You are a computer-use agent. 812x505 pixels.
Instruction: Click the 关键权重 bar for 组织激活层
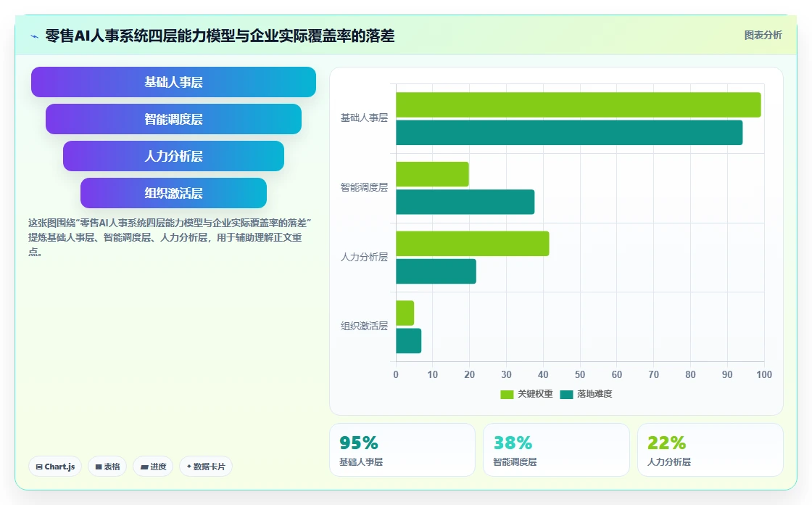[x=405, y=313]
